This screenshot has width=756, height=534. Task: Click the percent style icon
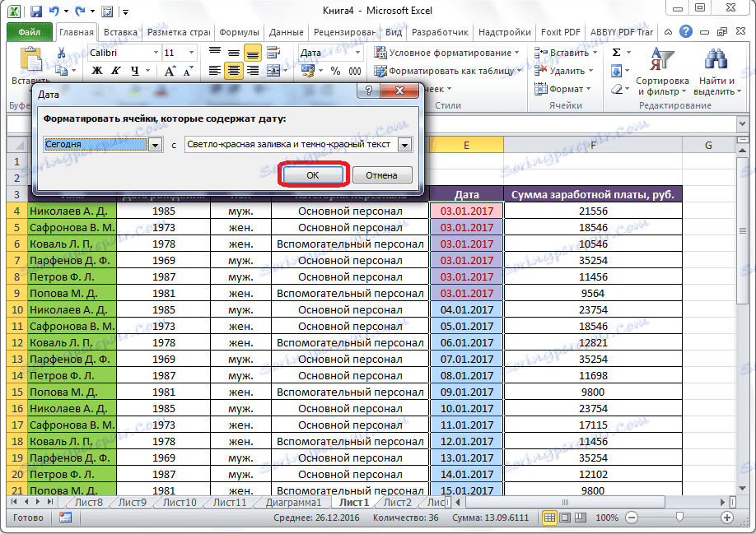(x=335, y=72)
